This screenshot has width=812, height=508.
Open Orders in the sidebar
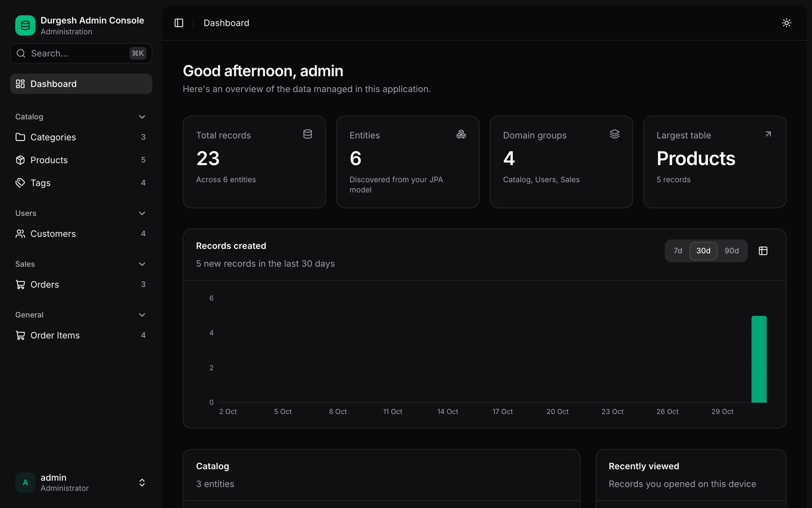point(81,284)
